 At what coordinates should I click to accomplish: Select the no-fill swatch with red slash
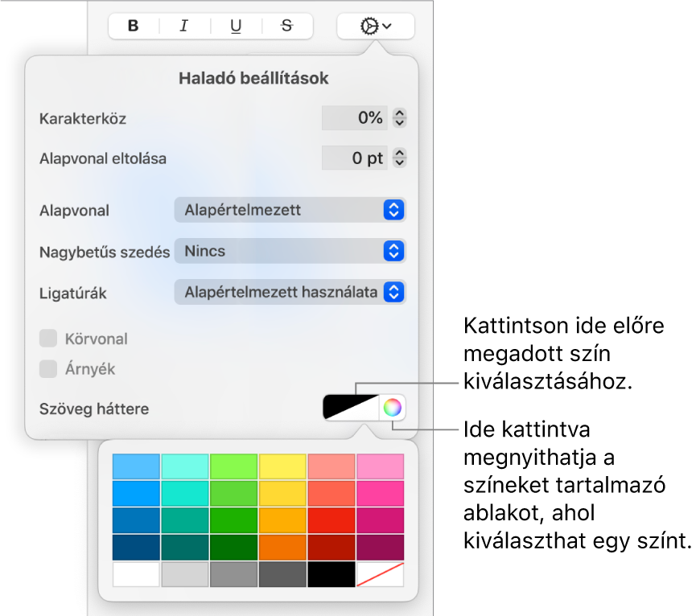381,574
